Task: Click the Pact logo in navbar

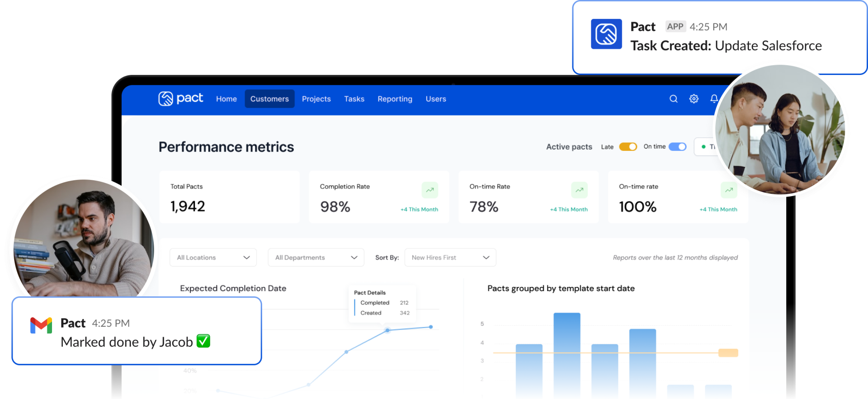Action: 180,99
